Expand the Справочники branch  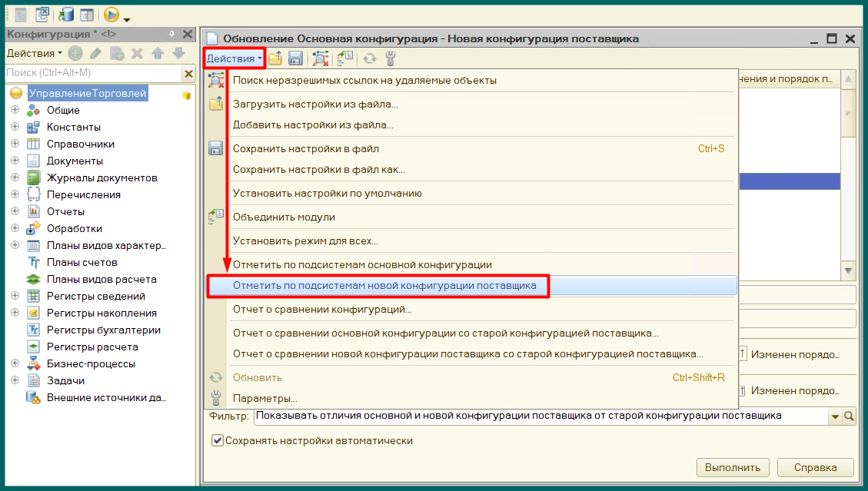15,144
